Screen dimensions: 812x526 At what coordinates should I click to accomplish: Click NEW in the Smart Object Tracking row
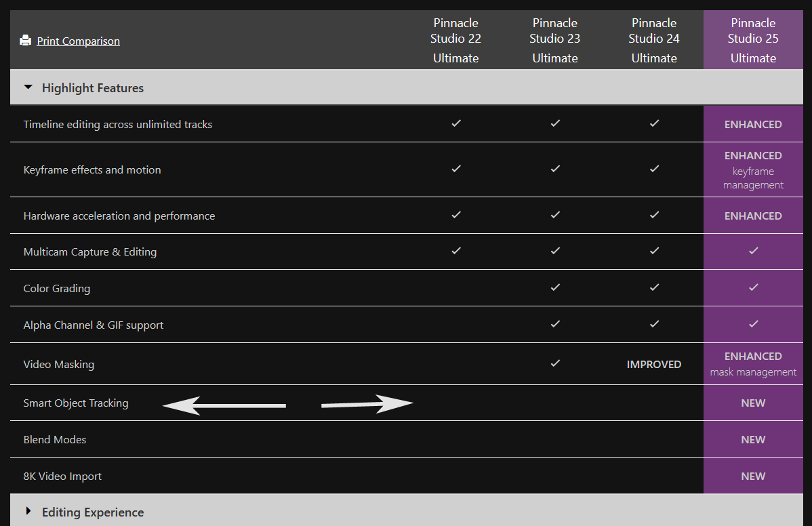(x=753, y=403)
